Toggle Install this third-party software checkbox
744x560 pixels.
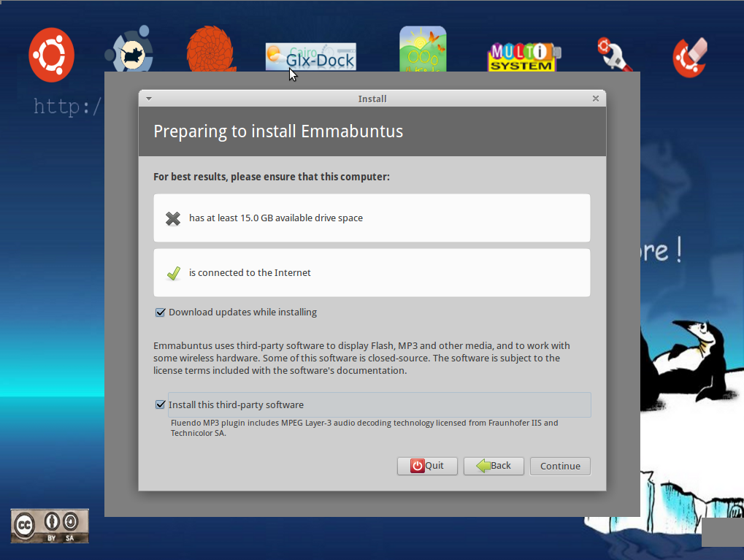point(161,404)
